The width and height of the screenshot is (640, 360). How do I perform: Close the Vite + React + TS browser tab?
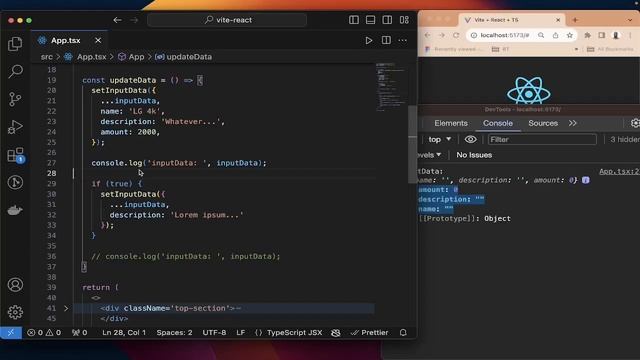pos(558,20)
